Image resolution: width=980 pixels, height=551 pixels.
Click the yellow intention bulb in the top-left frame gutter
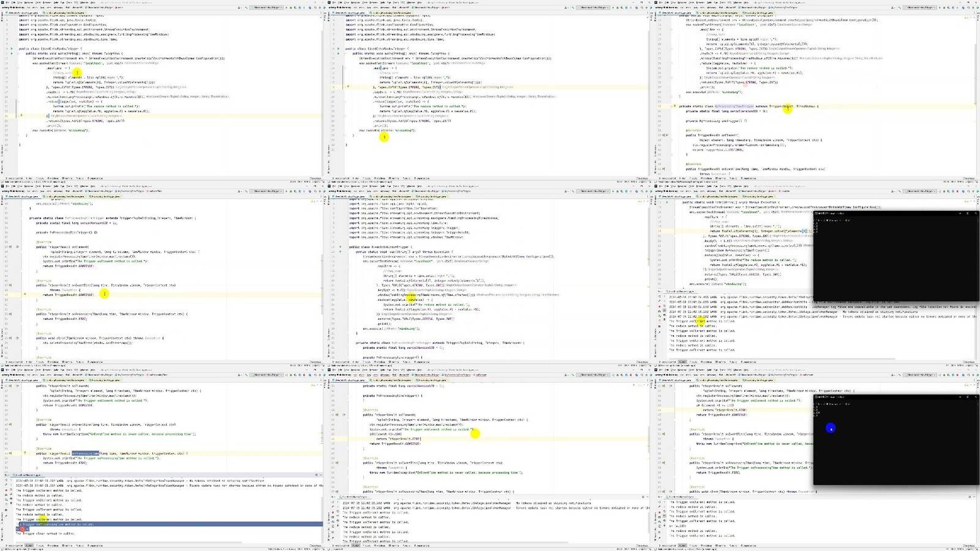pos(21,115)
